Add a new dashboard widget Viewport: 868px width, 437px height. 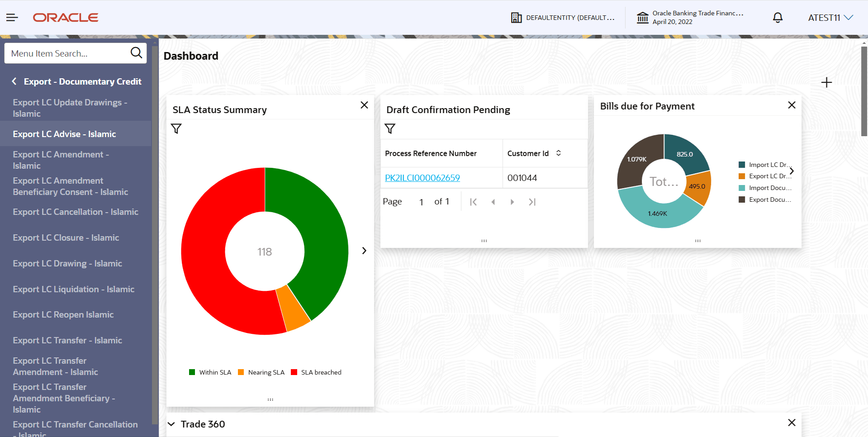[x=826, y=82]
